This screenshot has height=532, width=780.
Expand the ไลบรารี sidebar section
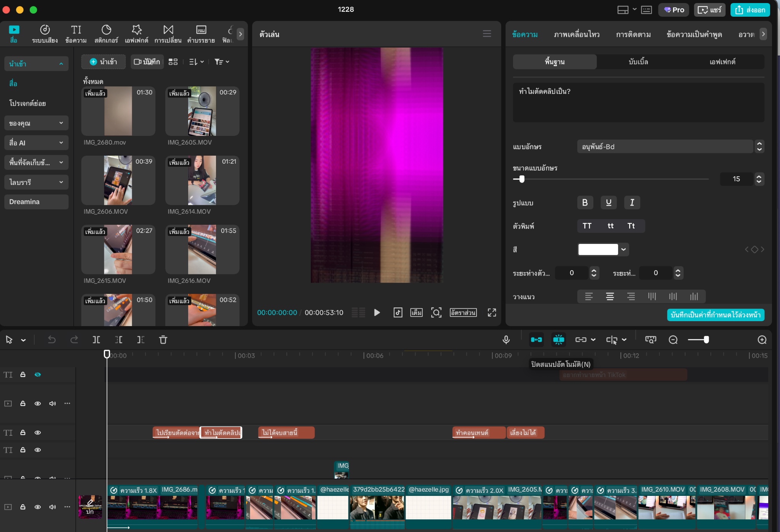coord(36,182)
